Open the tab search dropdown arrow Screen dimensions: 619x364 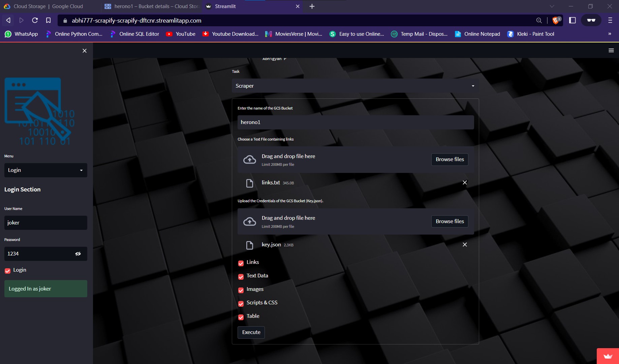[552, 6]
